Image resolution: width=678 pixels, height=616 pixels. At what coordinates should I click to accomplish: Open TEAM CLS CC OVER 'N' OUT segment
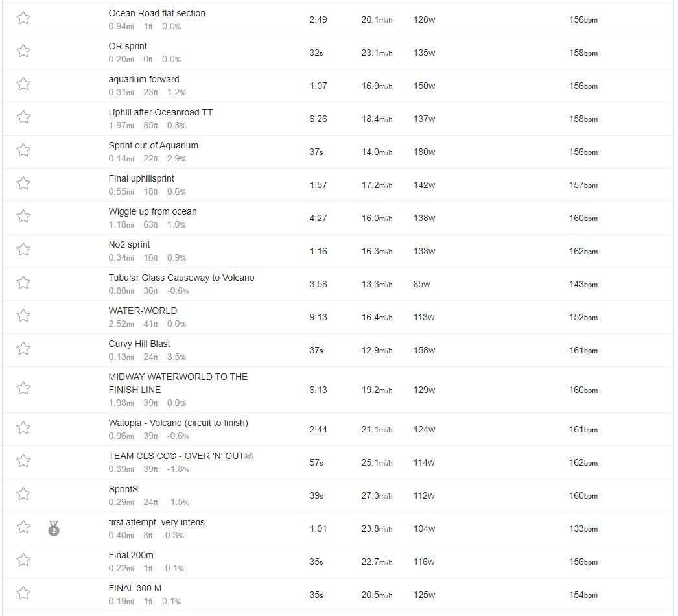click(x=181, y=456)
